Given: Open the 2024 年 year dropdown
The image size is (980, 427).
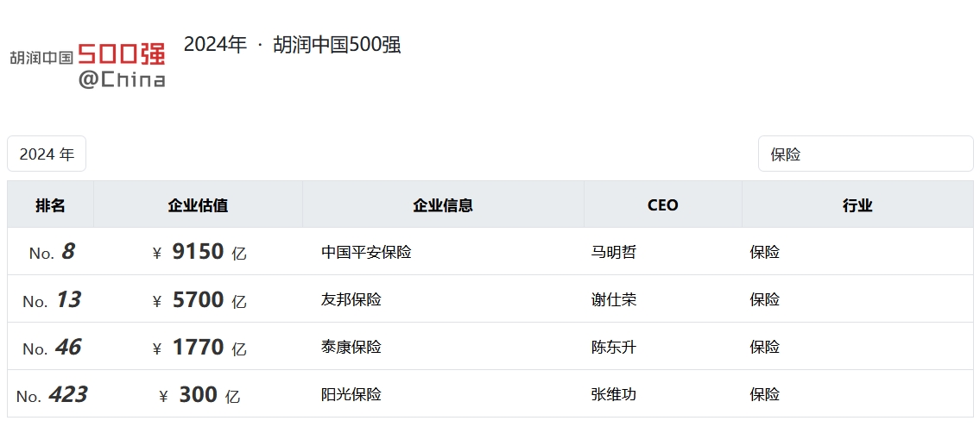Looking at the screenshot, I should tap(47, 154).
